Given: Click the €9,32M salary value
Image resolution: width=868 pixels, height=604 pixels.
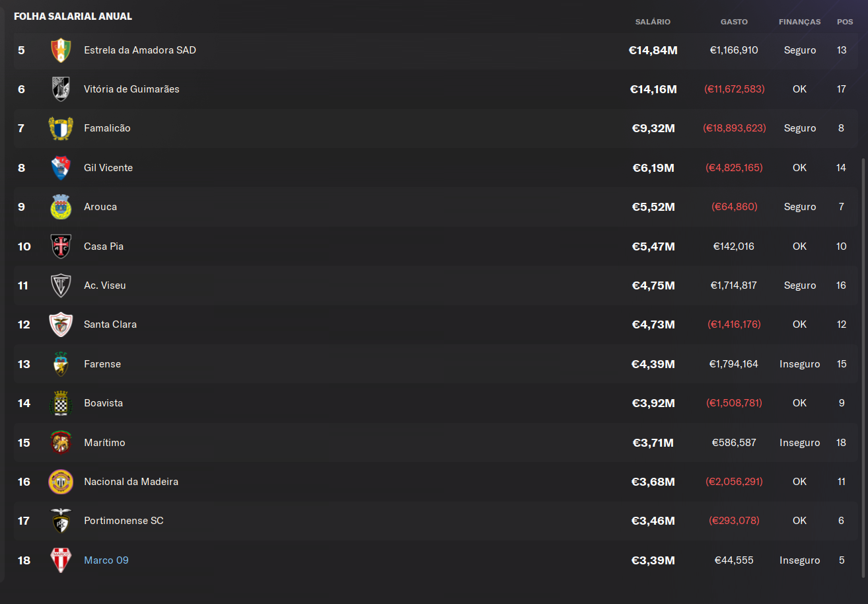Looking at the screenshot, I should tap(653, 128).
